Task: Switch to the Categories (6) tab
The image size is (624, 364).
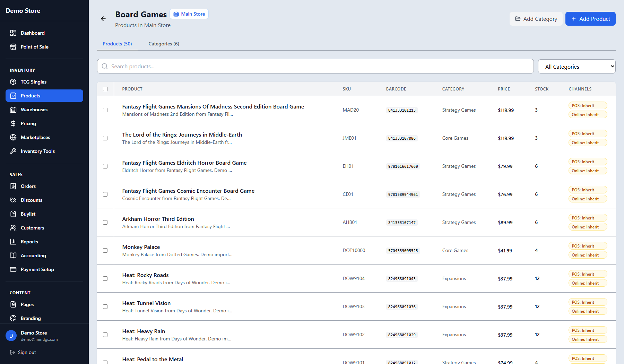Action: (164, 44)
